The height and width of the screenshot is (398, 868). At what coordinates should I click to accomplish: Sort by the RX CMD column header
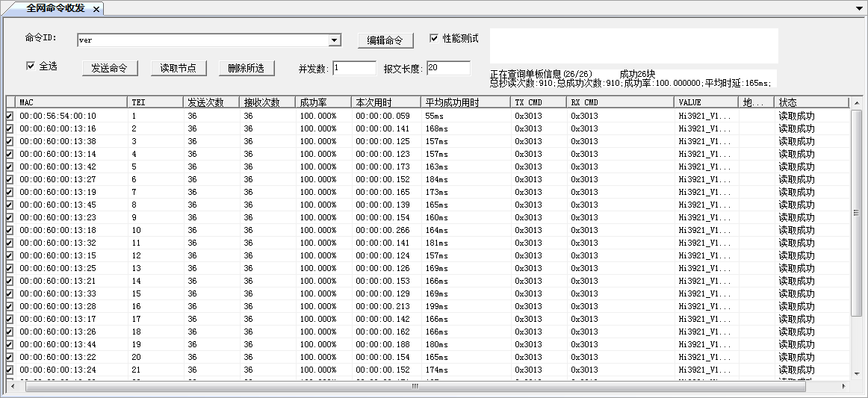(x=621, y=102)
